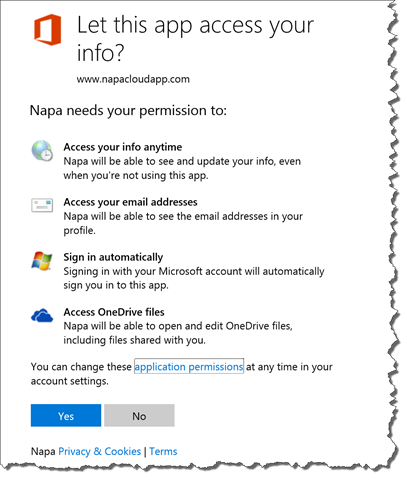Click 'Napa needs your permission to:' text
Image resolution: width=407 pixels, height=480 pixels.
pyautogui.click(x=128, y=110)
